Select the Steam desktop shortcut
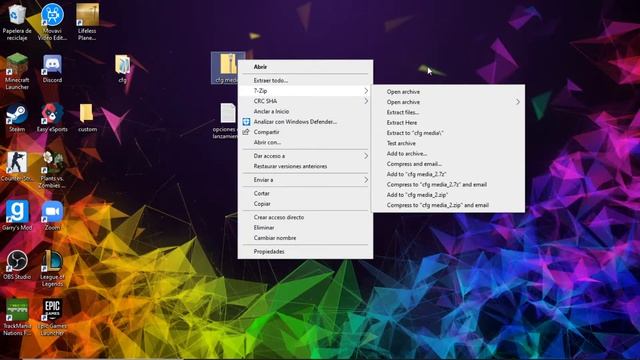The width and height of the screenshot is (640, 360). click(x=17, y=118)
